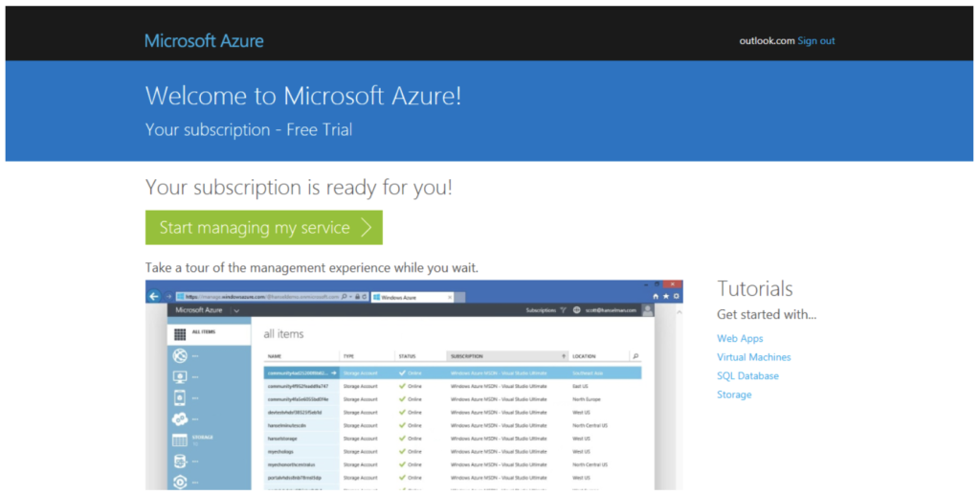Expand the Microsoft Azure portal dropdown chevron

coord(236,311)
